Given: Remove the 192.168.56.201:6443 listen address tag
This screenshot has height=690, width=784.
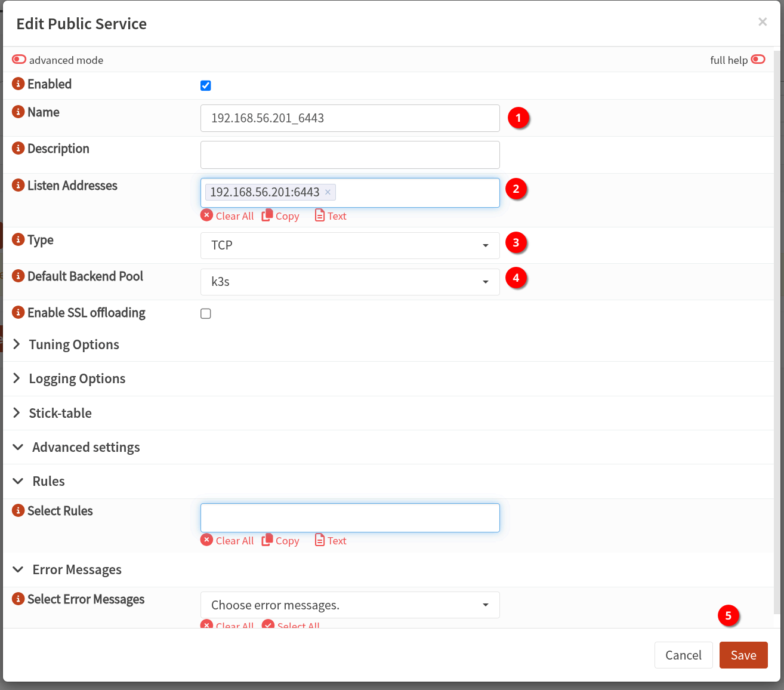Looking at the screenshot, I should pyautogui.click(x=328, y=192).
